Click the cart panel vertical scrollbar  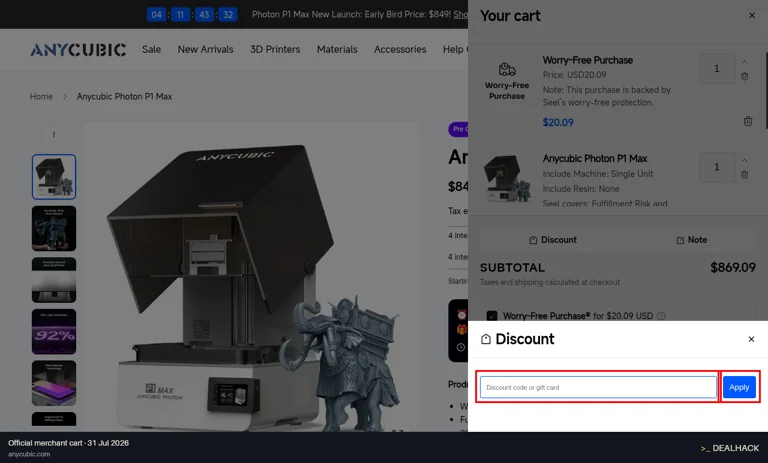[766, 91]
